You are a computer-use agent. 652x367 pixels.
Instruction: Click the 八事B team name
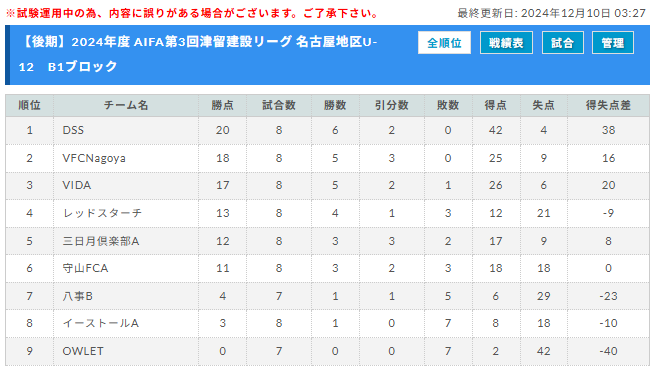pos(77,296)
